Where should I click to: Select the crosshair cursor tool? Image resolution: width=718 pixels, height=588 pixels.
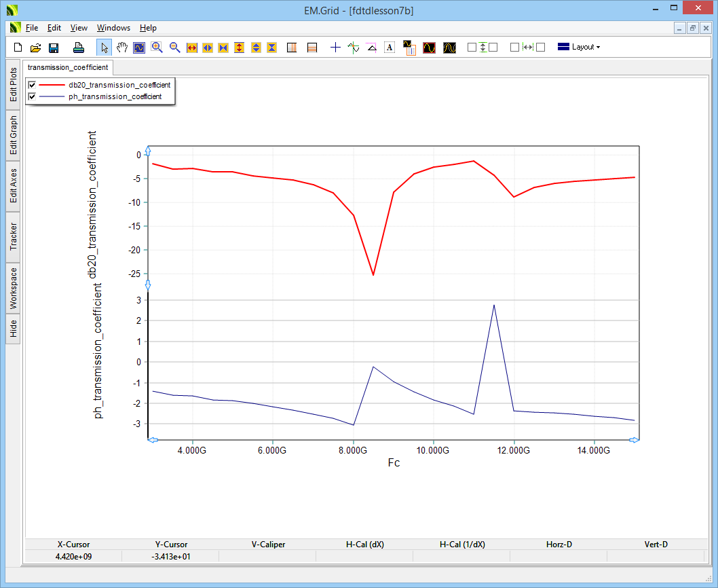pos(335,48)
